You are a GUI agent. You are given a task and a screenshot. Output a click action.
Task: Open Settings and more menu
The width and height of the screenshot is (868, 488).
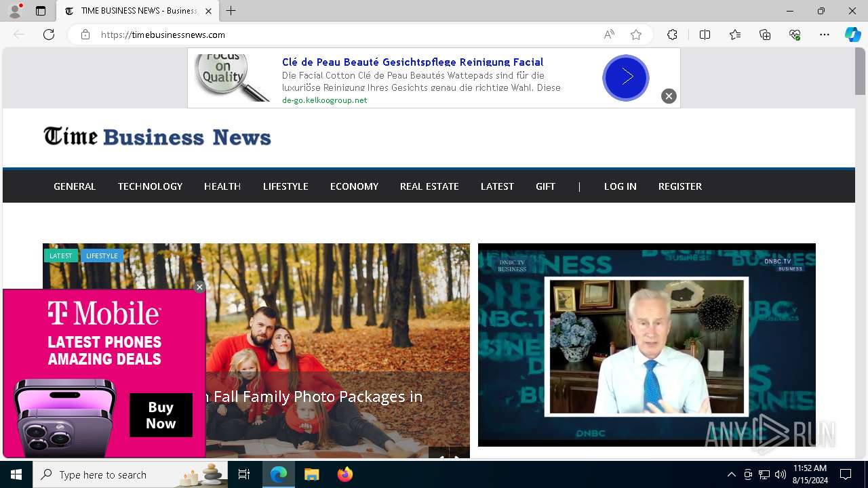point(825,35)
